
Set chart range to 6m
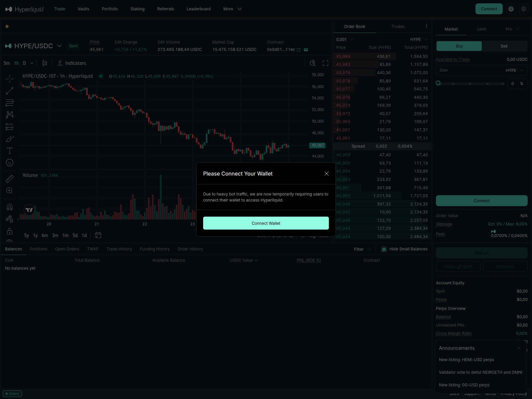pos(45,235)
